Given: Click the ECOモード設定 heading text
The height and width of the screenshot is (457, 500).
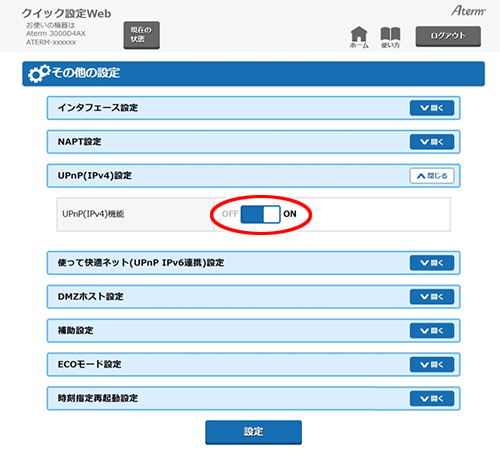Looking at the screenshot, I should point(89,364).
